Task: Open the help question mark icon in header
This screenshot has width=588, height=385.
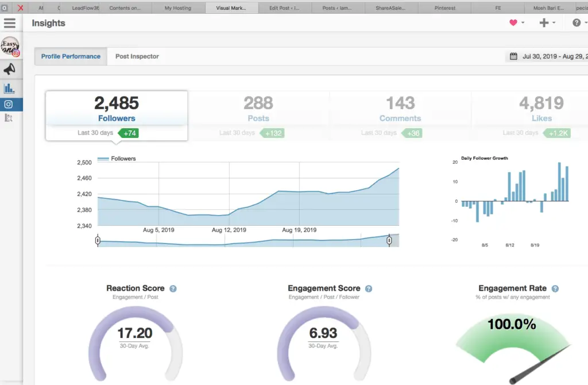Action: pos(577,23)
